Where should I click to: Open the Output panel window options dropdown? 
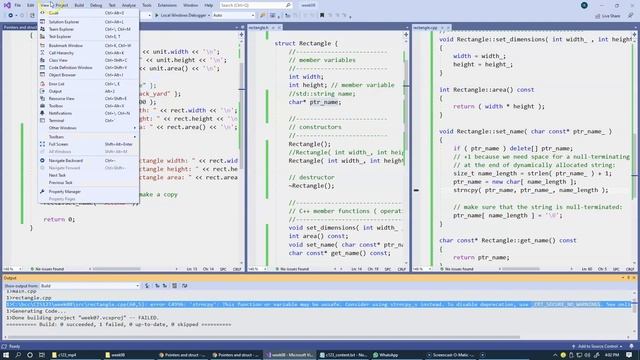pos(623,278)
